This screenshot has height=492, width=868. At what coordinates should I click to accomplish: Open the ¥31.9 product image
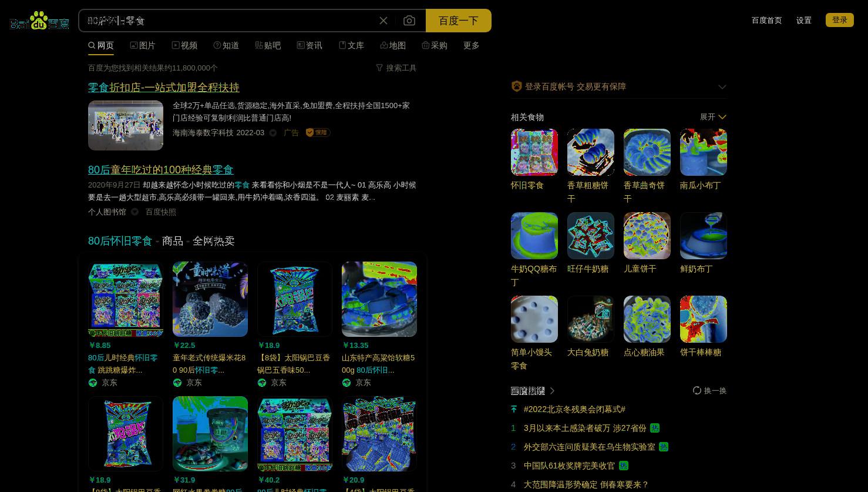pyautogui.click(x=210, y=434)
